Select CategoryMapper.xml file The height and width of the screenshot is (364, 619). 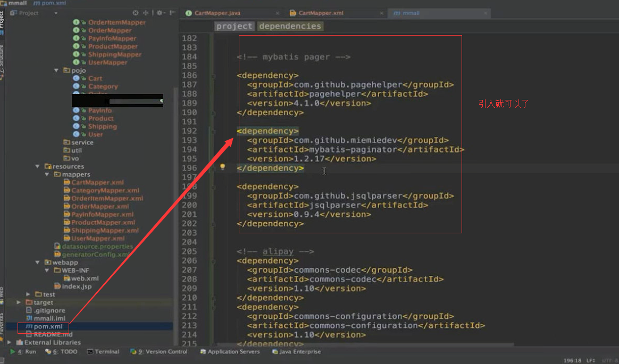click(x=105, y=190)
